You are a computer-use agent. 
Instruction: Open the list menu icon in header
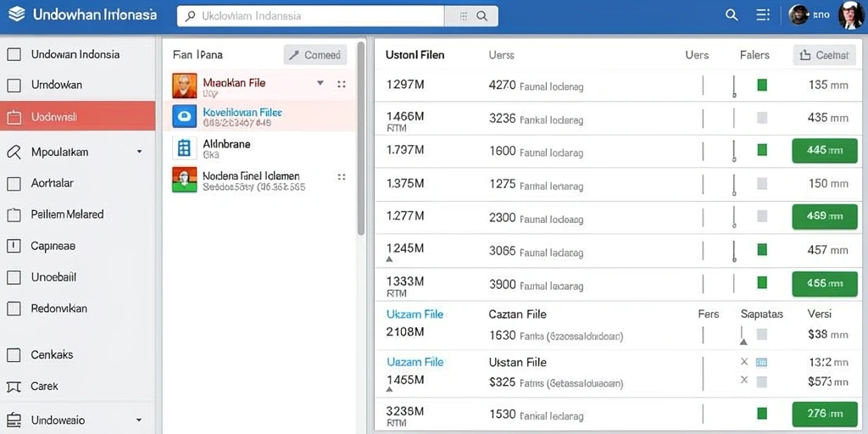[763, 15]
